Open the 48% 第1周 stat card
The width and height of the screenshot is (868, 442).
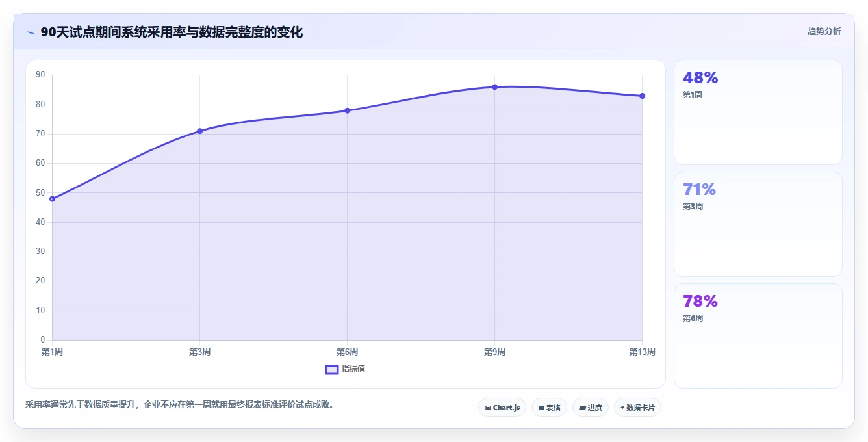pyautogui.click(x=758, y=112)
